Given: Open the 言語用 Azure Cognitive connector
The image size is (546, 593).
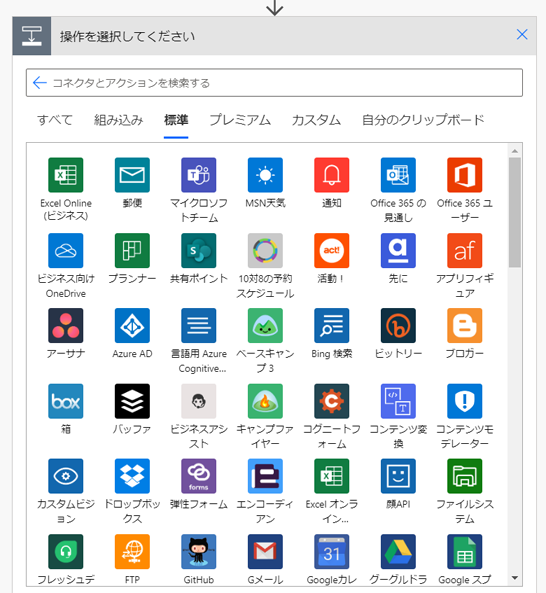Looking at the screenshot, I should (x=199, y=326).
